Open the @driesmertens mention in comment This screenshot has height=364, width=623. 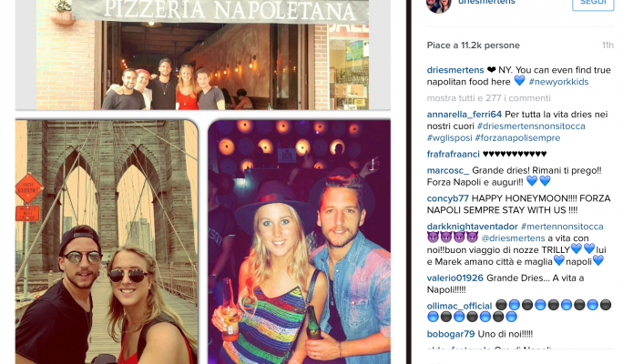[513, 238]
